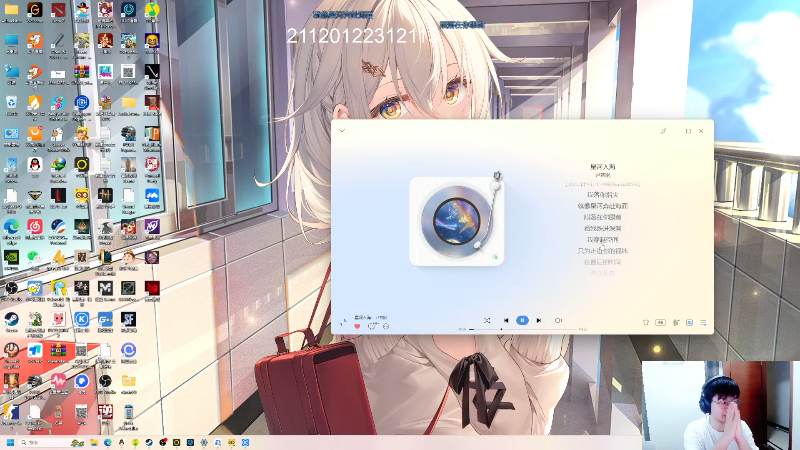This screenshot has height=450, width=800.
Task: Open the SF desktop shortcut
Action: [128, 322]
